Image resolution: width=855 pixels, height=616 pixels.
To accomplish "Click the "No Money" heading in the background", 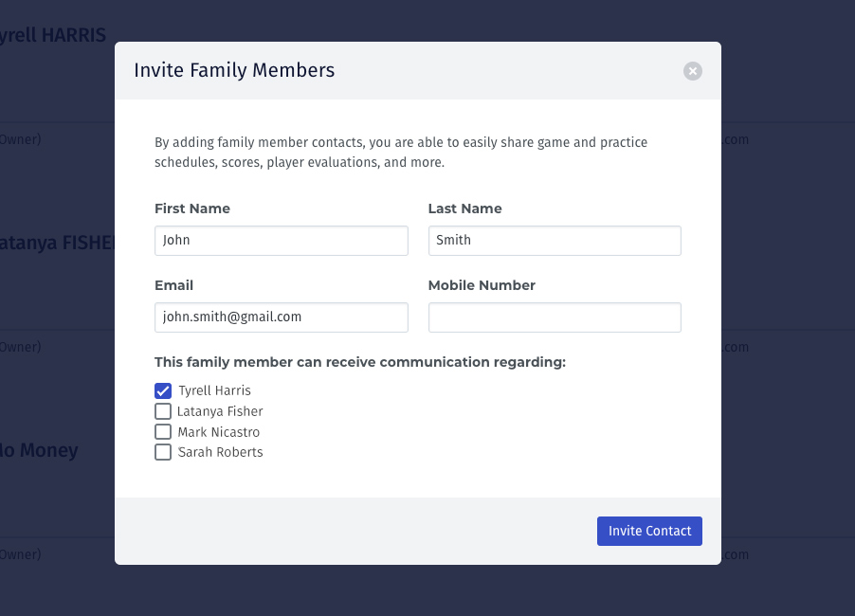I will 40,450.
